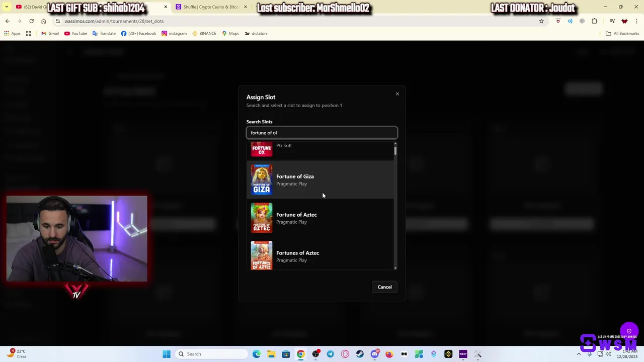Open the Apps bookmark
Image resolution: width=644 pixels, height=362 pixels.
[x=12, y=34]
